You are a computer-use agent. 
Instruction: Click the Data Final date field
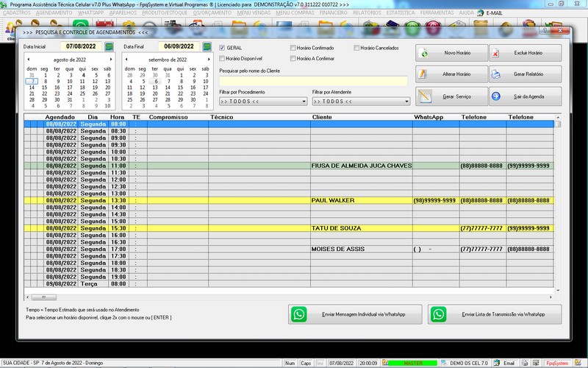[x=179, y=46]
